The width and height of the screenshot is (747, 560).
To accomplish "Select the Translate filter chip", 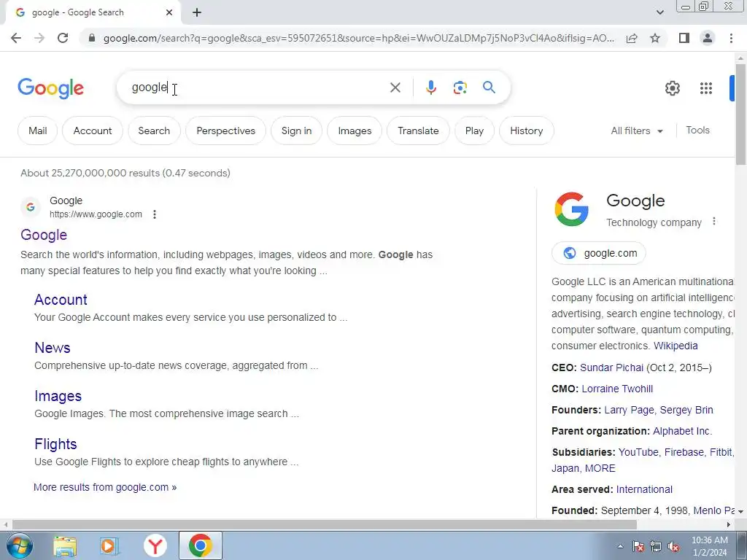I will point(418,131).
